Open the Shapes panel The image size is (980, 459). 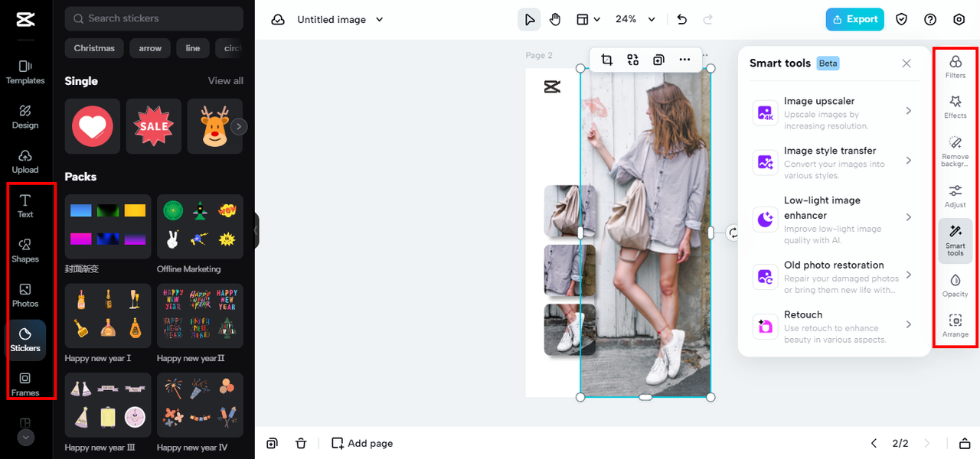(x=25, y=251)
